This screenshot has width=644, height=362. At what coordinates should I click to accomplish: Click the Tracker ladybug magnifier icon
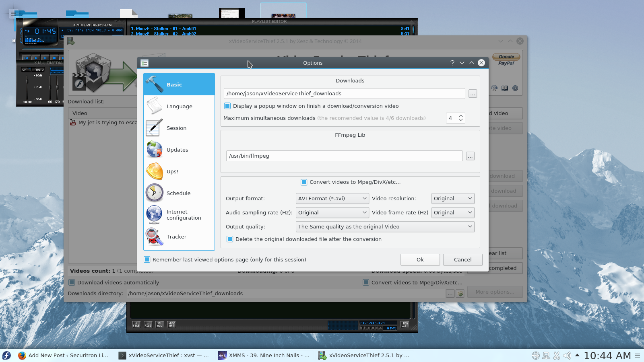tap(155, 237)
